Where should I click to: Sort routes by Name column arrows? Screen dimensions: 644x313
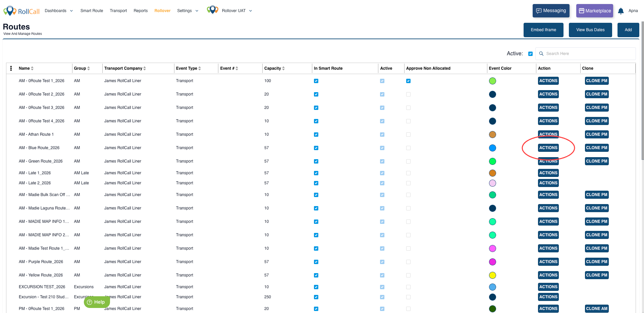click(32, 68)
